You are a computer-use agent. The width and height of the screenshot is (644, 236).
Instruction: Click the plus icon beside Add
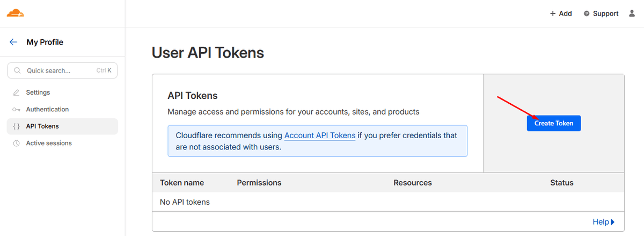(553, 13)
